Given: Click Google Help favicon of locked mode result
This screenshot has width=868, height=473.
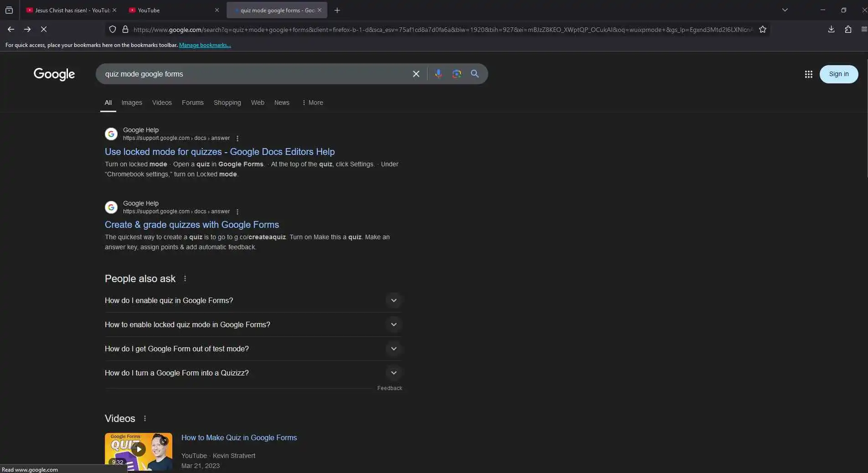Looking at the screenshot, I should tap(111, 134).
